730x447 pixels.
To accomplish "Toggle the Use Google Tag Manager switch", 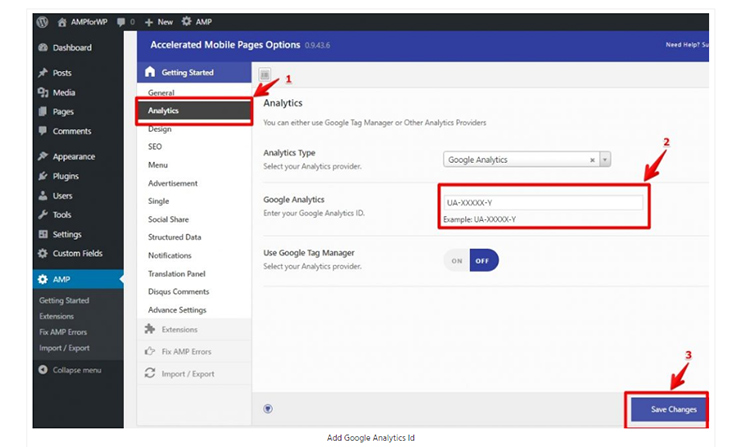I will coord(470,260).
